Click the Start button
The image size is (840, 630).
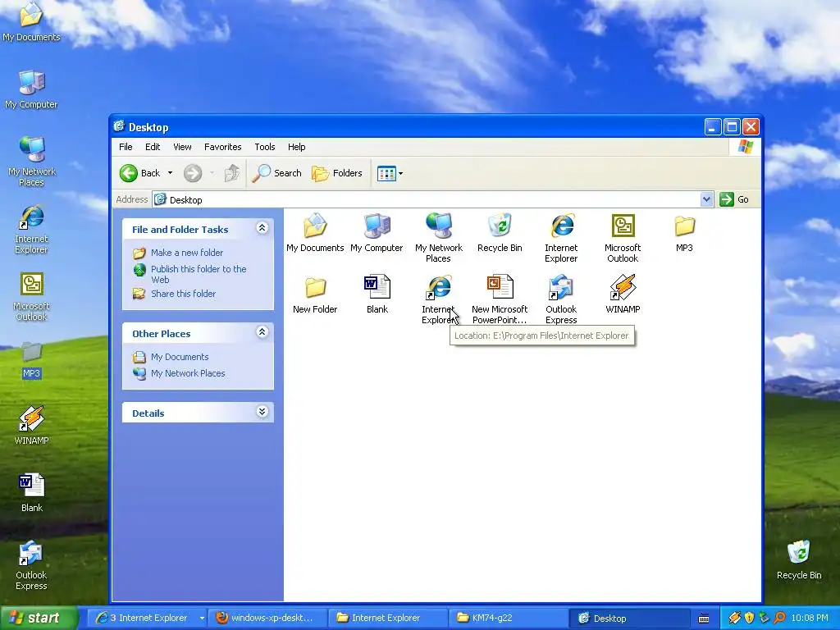[x=39, y=618]
